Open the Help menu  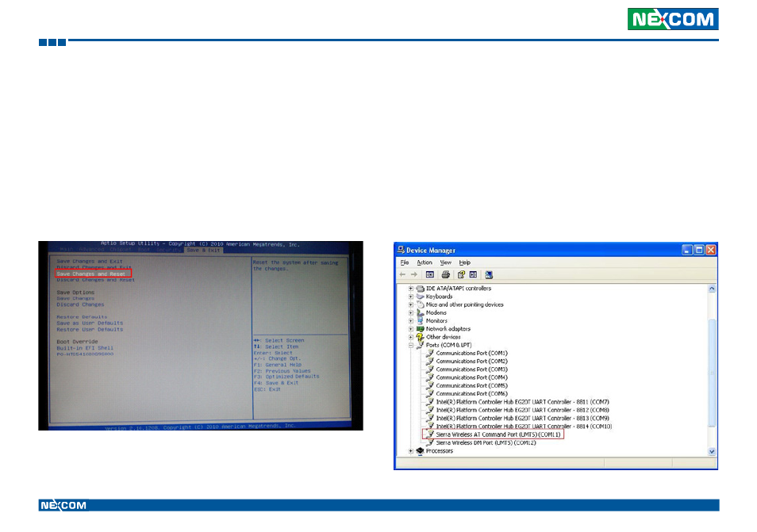point(464,262)
